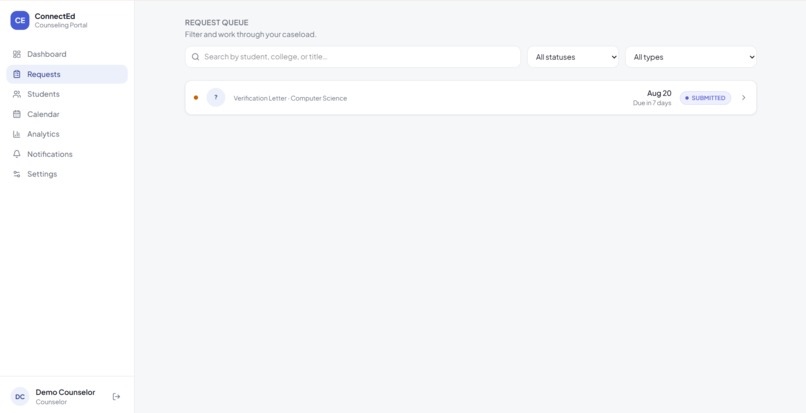Open the Settings section
806x413 pixels.
point(67,174)
